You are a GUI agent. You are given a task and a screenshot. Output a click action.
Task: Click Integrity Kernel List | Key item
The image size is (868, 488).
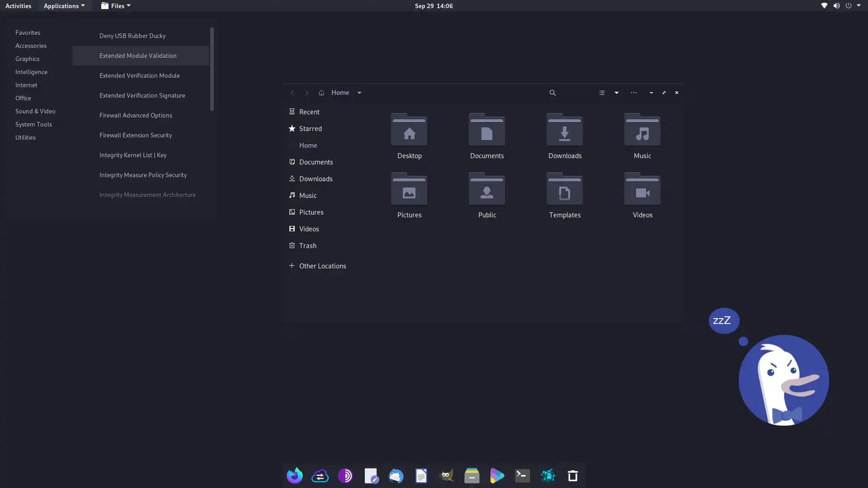tap(132, 155)
